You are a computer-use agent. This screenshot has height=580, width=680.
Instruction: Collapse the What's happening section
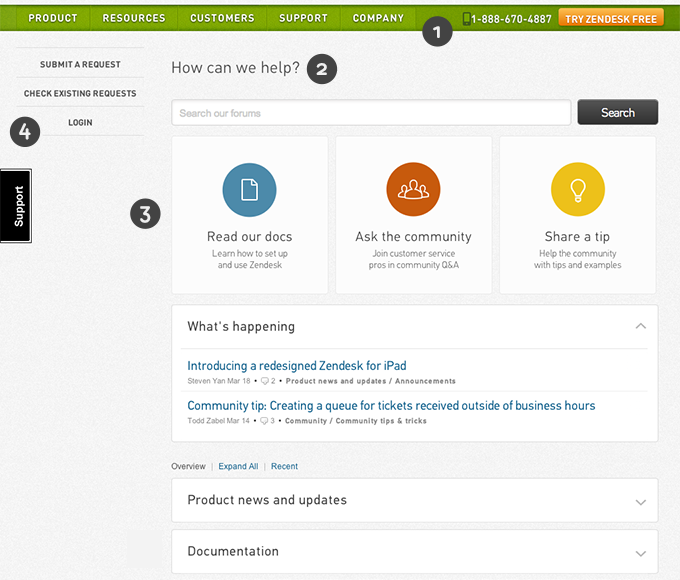640,326
